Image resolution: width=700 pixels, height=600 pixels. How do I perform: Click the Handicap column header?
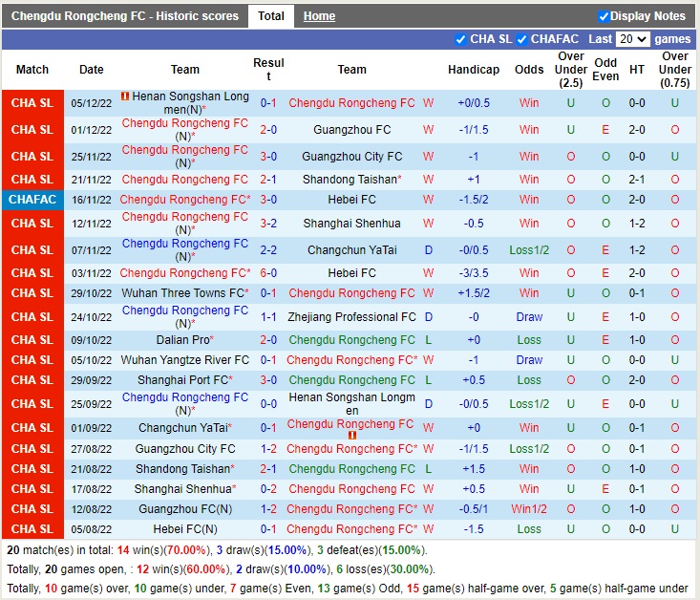point(473,70)
